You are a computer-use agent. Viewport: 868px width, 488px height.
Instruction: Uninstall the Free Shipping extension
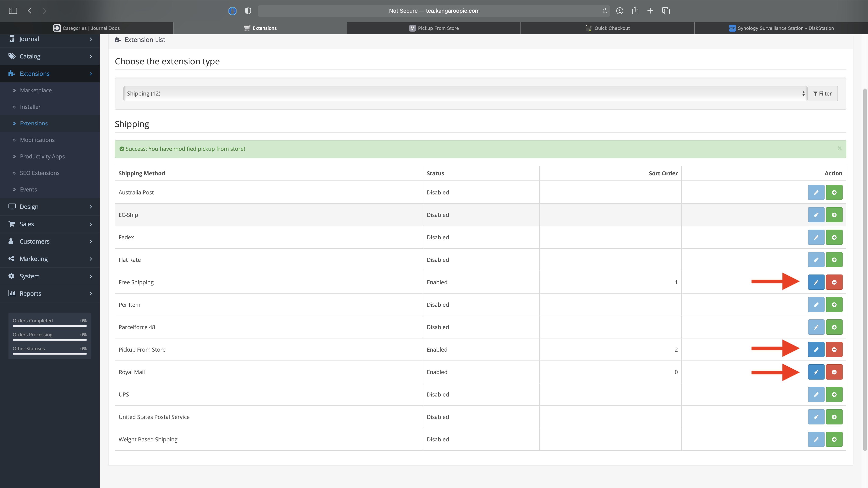click(x=834, y=282)
